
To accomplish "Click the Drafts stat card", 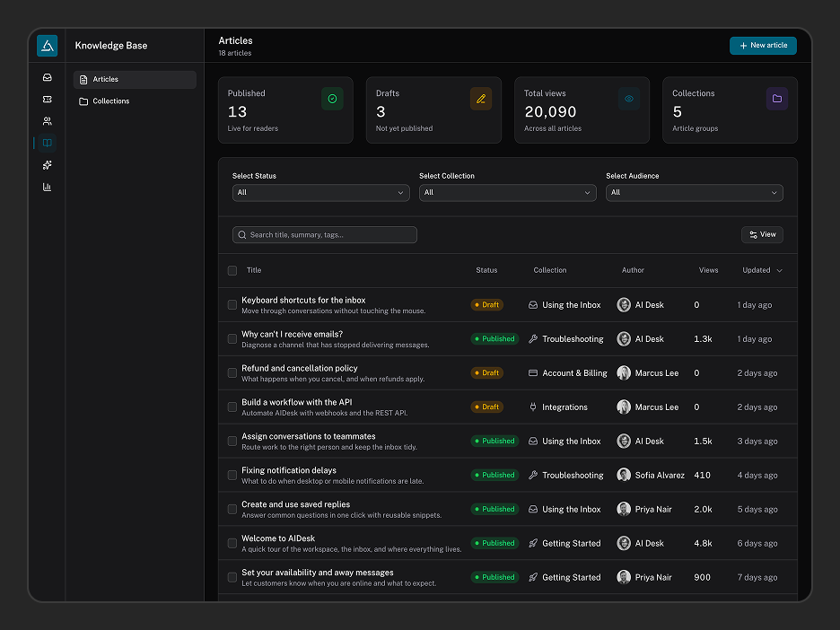I will 433,109.
